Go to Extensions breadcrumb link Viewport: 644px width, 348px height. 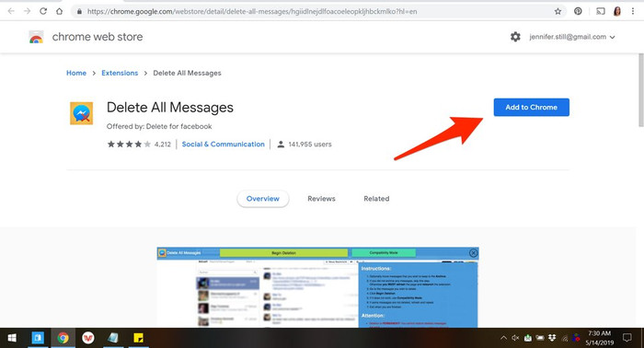click(120, 73)
